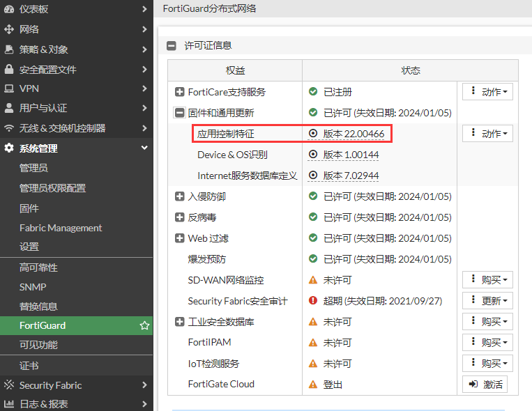Open the 购买 dropdown for FortiIPAM
Viewport: 532px width, 411px height.
coord(487,343)
